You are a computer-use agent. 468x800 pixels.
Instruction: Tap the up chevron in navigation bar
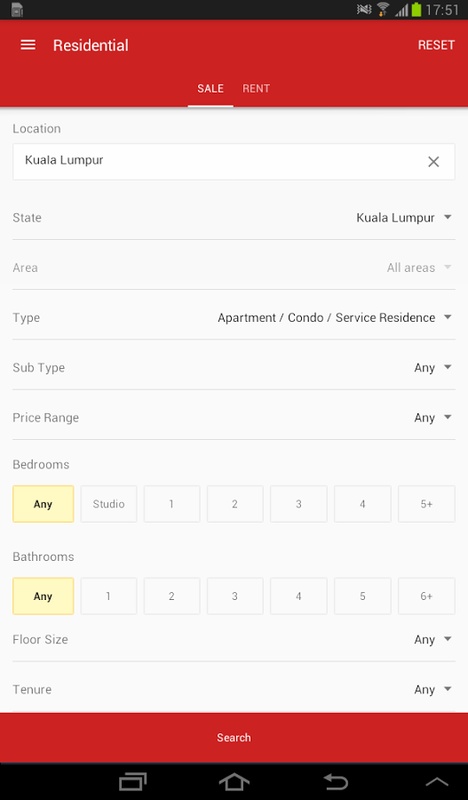[x=437, y=782]
